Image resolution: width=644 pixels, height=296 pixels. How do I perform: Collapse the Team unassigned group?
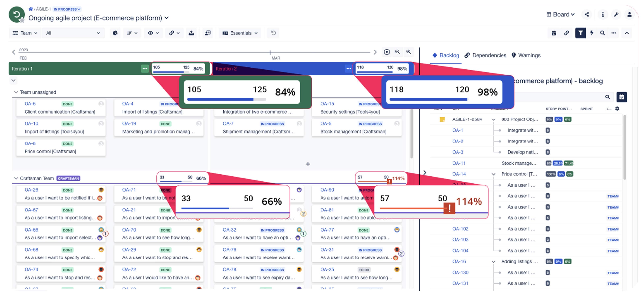(16, 92)
